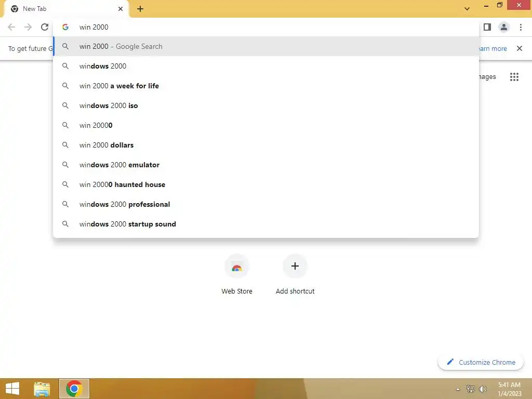Screen dimensions: 532x399
Task: Click the browser forward arrow
Action: pos(28,27)
